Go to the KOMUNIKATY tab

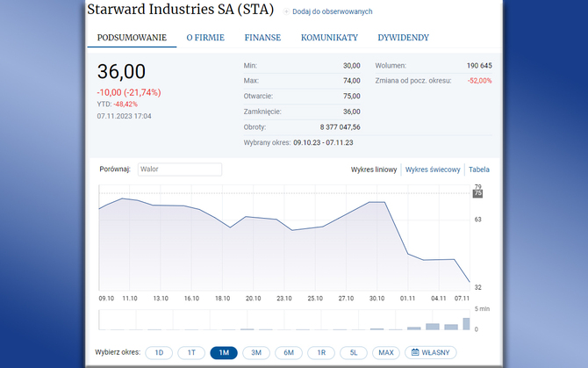coord(329,38)
